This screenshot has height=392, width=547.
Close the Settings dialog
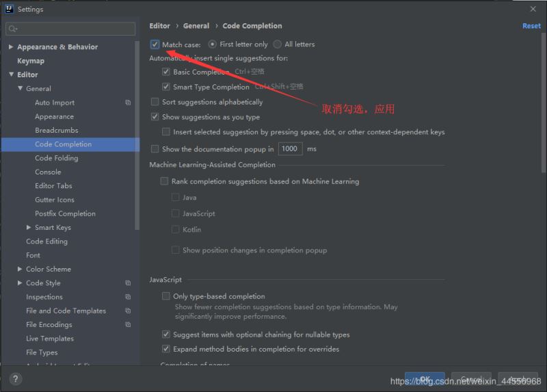click(x=533, y=9)
